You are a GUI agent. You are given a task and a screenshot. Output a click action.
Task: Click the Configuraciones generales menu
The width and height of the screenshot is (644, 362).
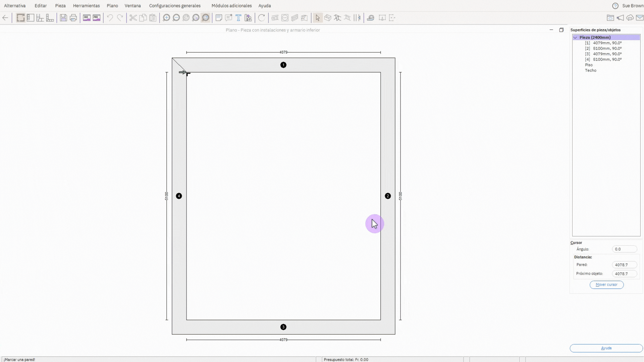tap(175, 6)
